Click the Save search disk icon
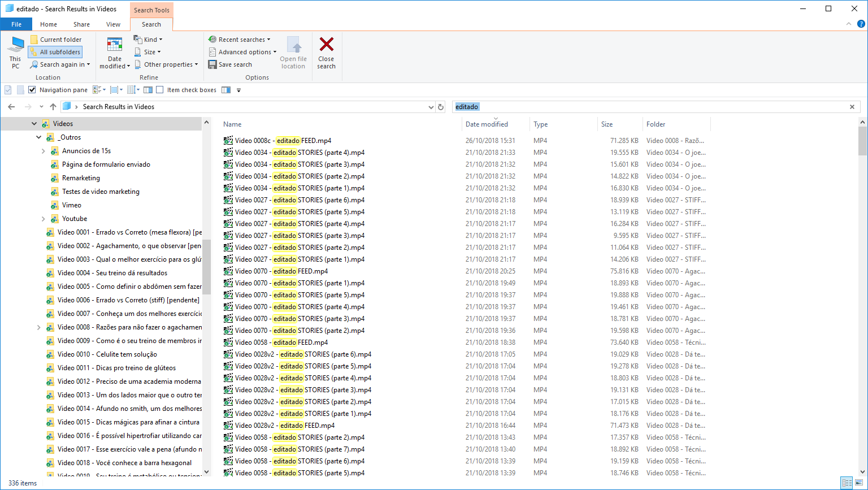This screenshot has width=868, height=490. [212, 64]
